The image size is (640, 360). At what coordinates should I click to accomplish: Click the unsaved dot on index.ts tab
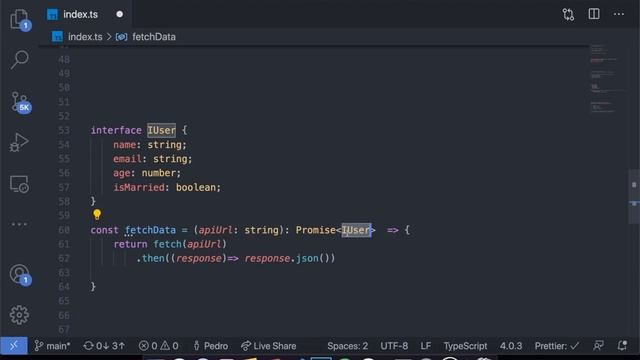[120, 14]
